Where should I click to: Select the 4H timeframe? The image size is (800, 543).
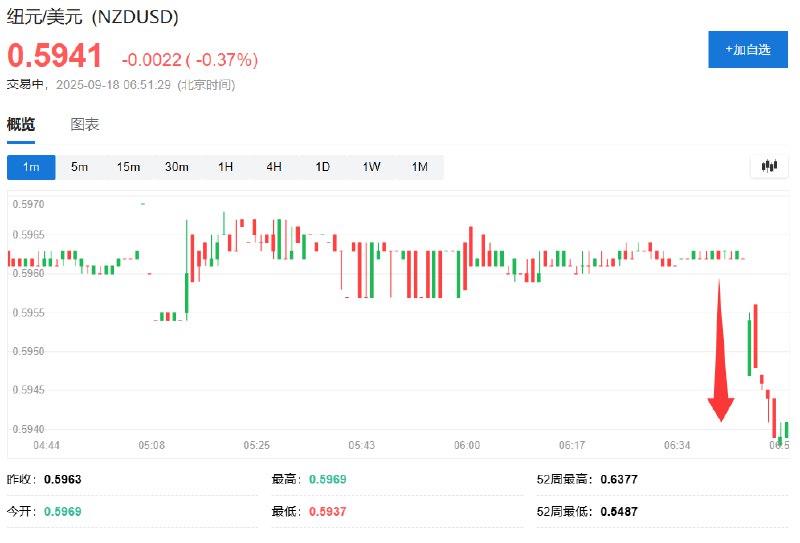coord(274,167)
